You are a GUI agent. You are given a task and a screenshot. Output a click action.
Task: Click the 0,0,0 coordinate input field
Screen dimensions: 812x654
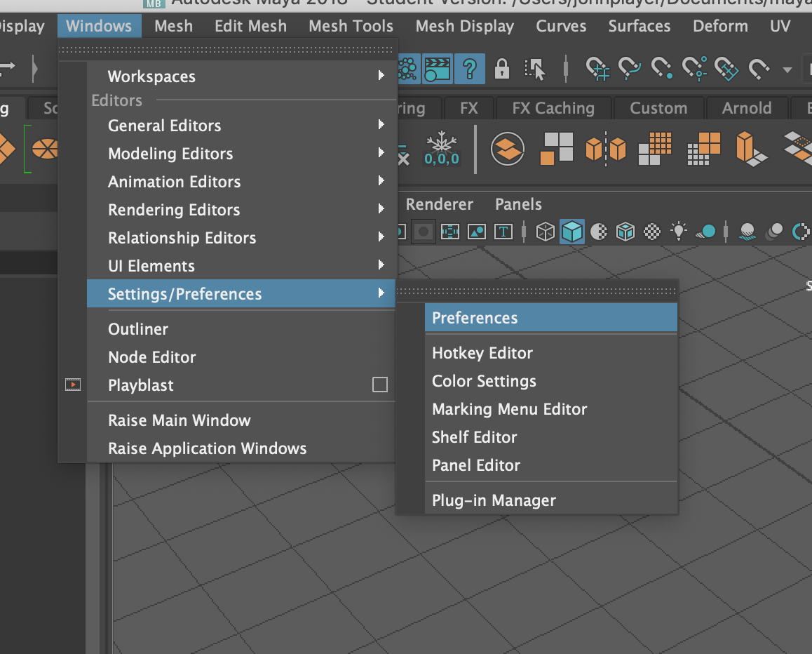coord(442,159)
